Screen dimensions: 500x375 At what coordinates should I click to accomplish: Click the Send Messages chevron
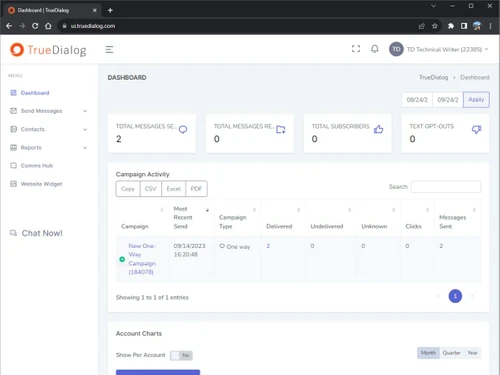(85, 111)
